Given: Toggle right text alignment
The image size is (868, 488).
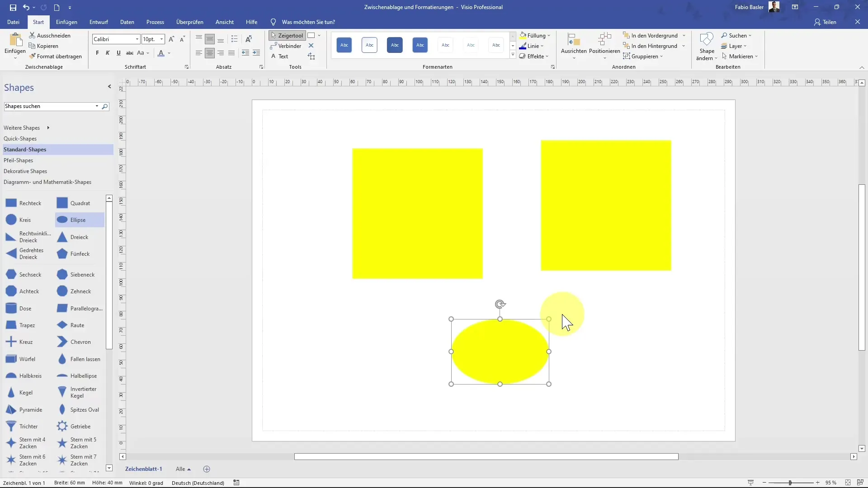Looking at the screenshot, I should tap(221, 53).
